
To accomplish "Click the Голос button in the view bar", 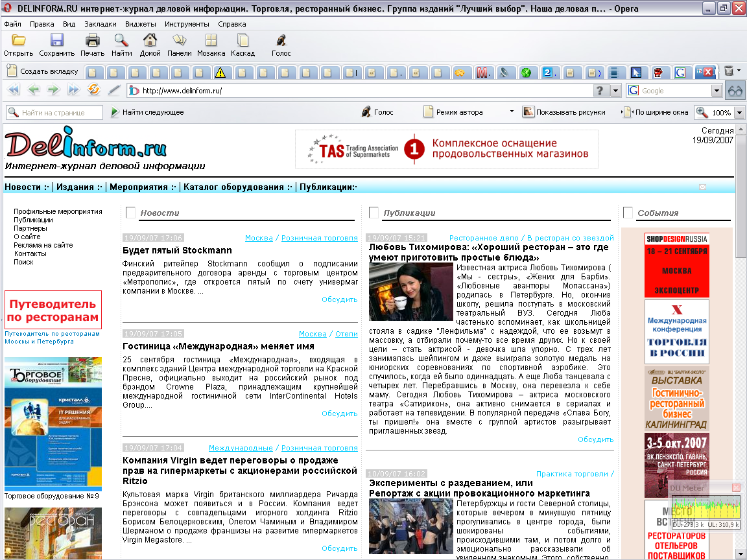I will pyautogui.click(x=377, y=112).
